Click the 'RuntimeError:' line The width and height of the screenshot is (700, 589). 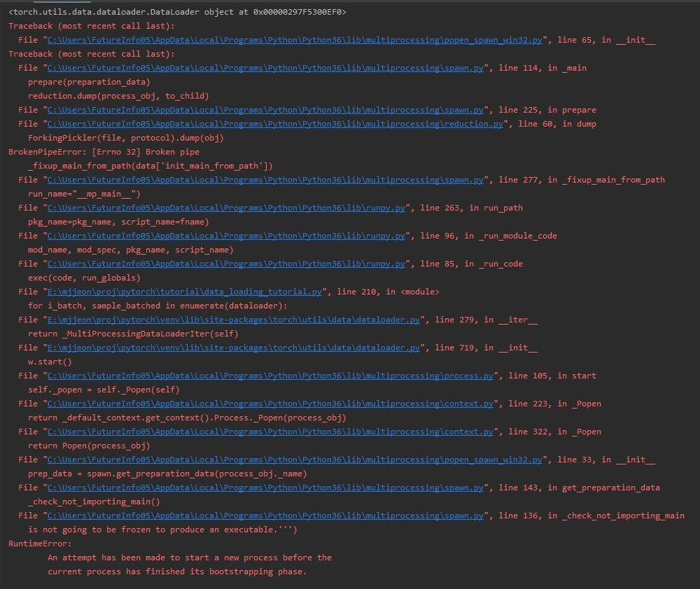40,544
